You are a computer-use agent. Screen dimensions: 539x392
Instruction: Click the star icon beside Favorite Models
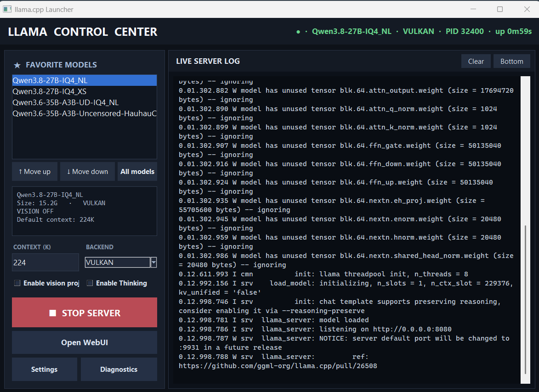pyautogui.click(x=17, y=65)
